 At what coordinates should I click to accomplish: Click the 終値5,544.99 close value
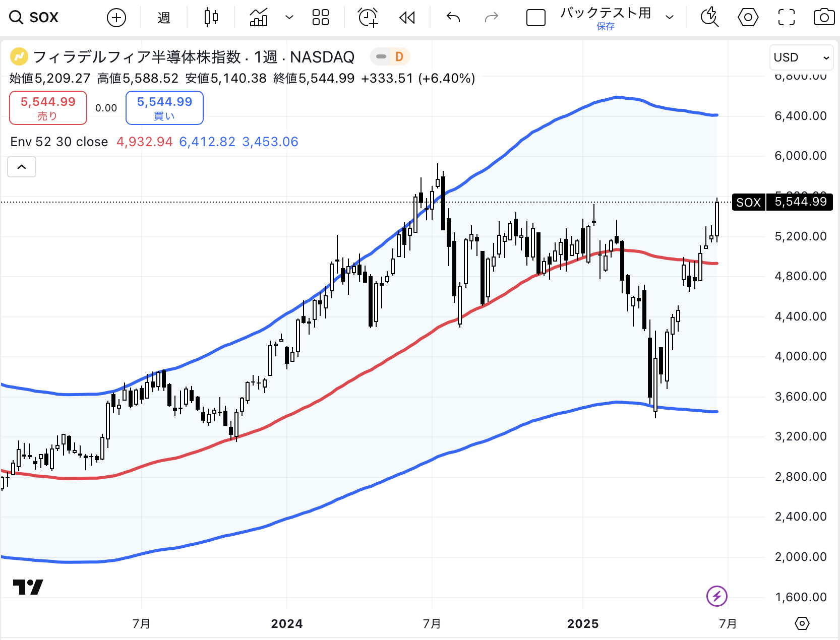(314, 79)
